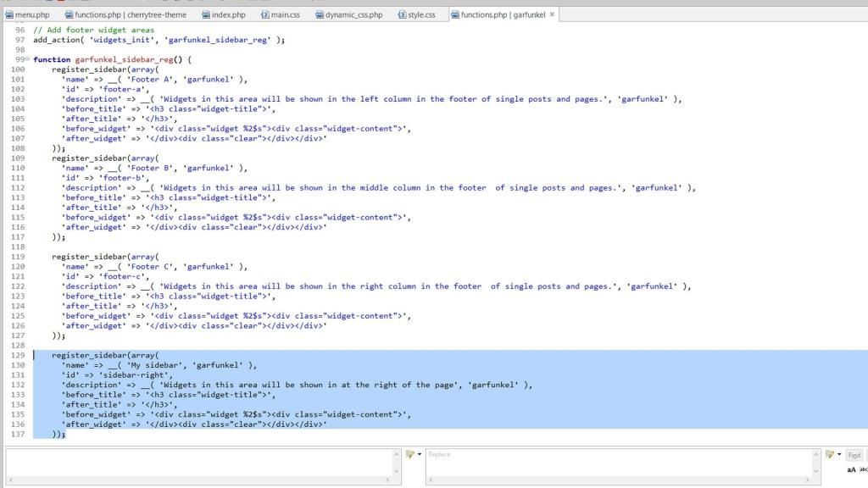Viewport: 868px width, 488px height.
Task: Open the style.css editor tab
Action: tap(420, 14)
